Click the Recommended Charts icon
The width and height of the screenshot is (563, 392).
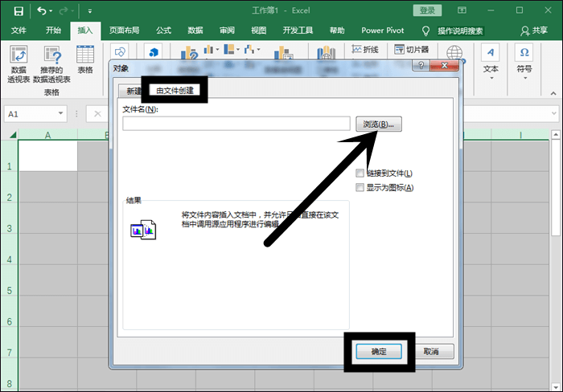(x=190, y=53)
